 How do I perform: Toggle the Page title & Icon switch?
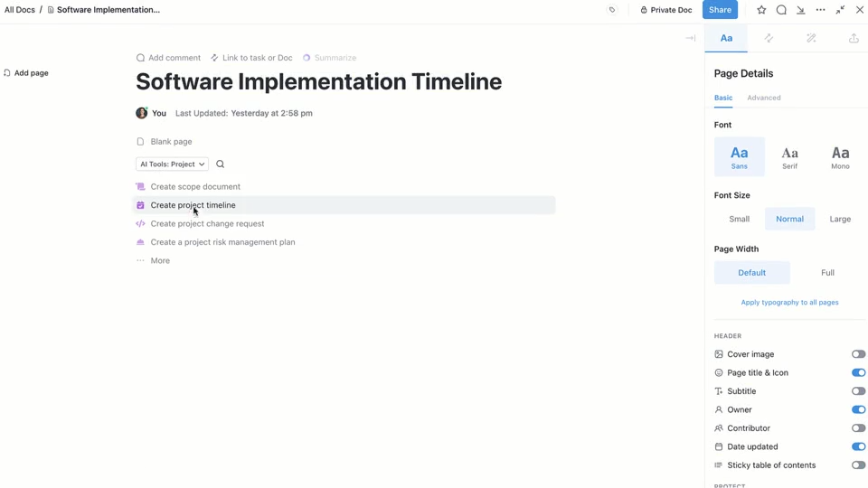[x=858, y=372]
